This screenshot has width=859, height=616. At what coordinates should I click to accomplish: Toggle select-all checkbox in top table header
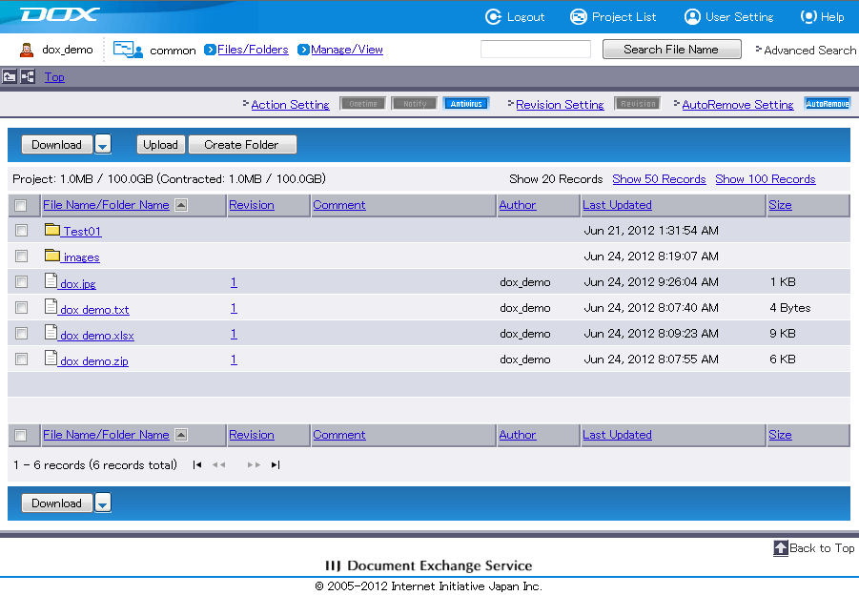[x=21, y=205]
